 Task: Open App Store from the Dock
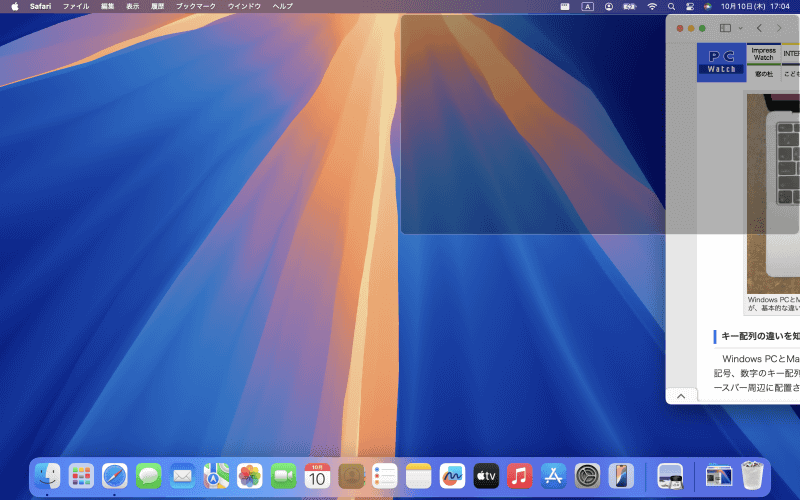pos(553,477)
